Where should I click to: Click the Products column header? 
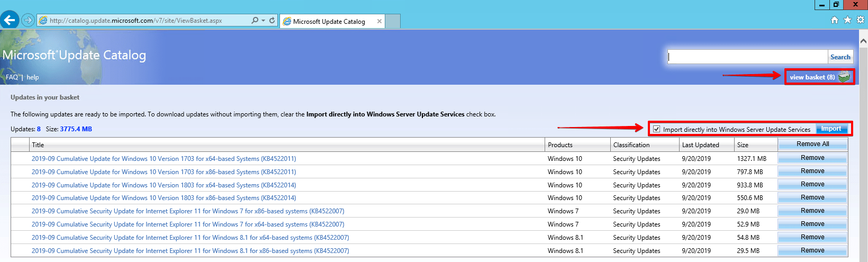577,144
